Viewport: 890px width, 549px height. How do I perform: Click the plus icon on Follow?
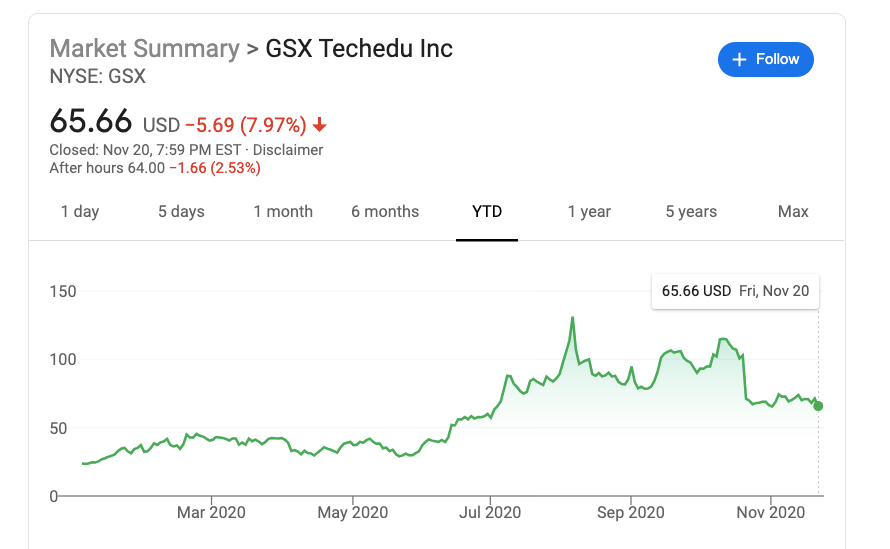click(740, 60)
